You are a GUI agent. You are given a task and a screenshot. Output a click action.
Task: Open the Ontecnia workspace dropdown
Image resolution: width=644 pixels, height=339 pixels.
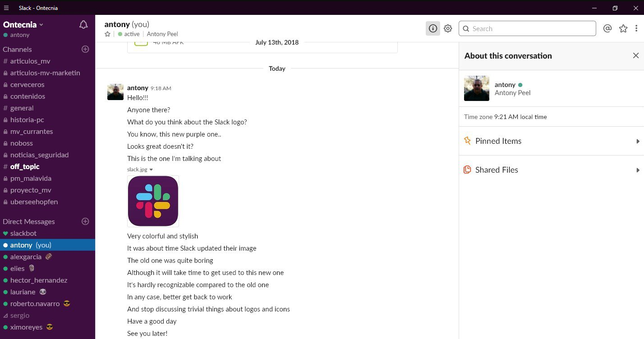[23, 25]
